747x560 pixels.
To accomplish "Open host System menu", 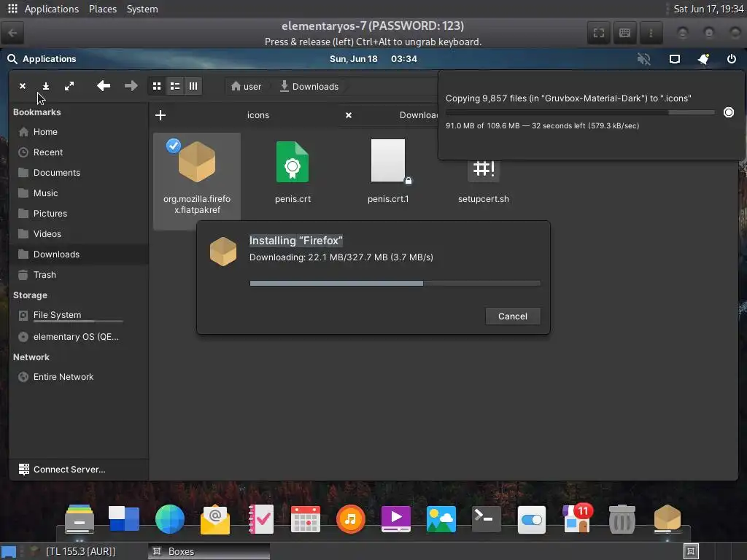I will pyautogui.click(x=142, y=9).
